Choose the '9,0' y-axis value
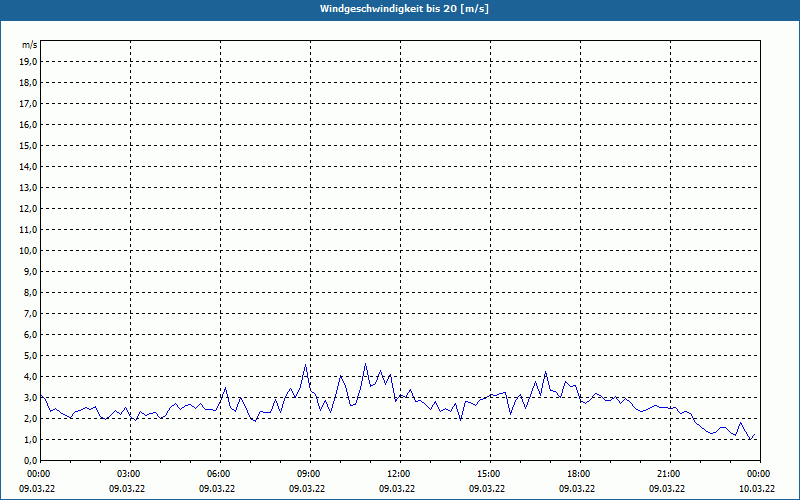 (30, 271)
